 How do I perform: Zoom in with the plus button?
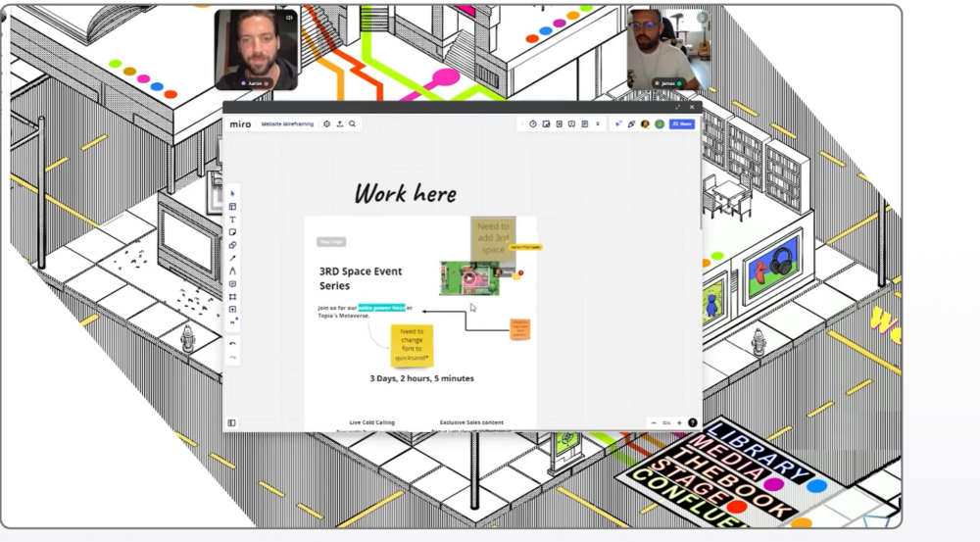(679, 422)
